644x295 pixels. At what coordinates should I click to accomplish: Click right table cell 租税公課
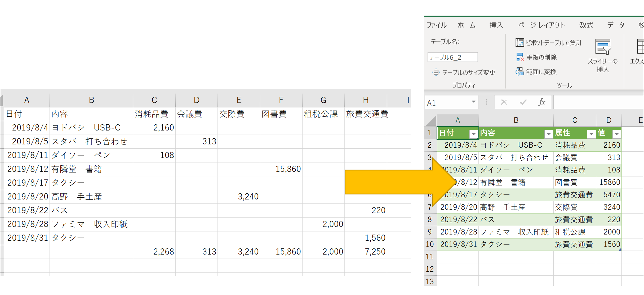(x=575, y=232)
